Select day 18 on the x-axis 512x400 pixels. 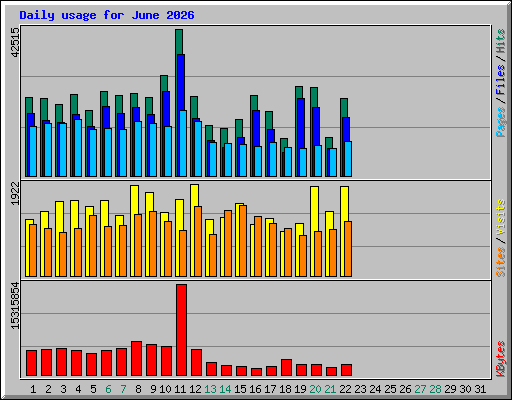click(285, 389)
